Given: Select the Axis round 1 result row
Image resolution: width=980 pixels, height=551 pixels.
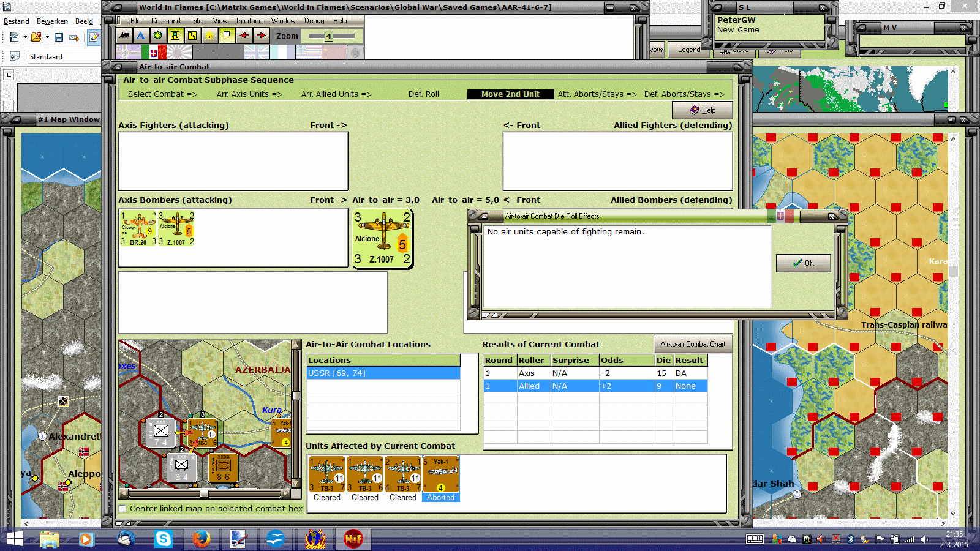Looking at the screenshot, I should [595, 373].
